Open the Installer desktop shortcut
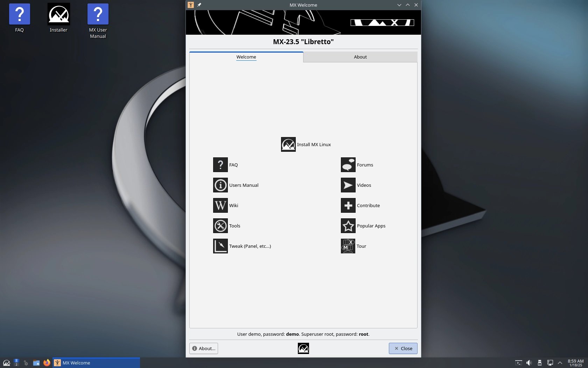Viewport: 588px width, 368px height. (58, 18)
